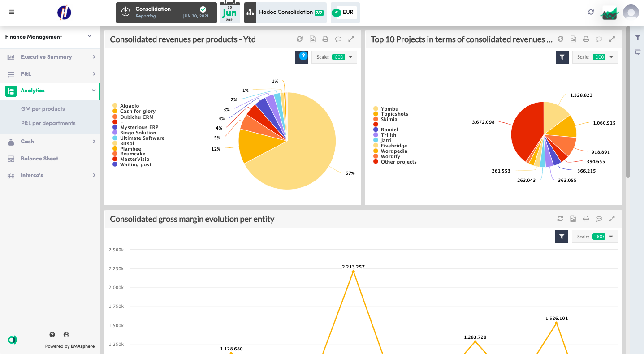This screenshot has width=644, height=354.
Task: Toggle the EUR currency switch
Action: [337, 13]
